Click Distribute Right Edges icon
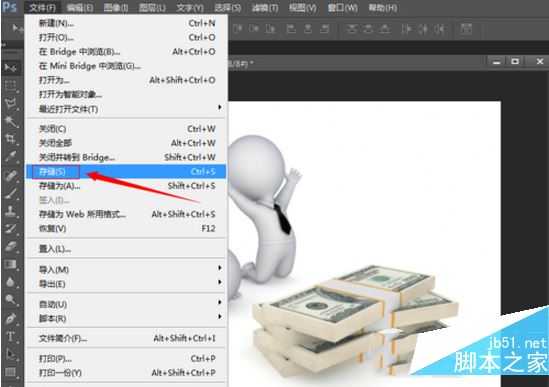 point(440,29)
